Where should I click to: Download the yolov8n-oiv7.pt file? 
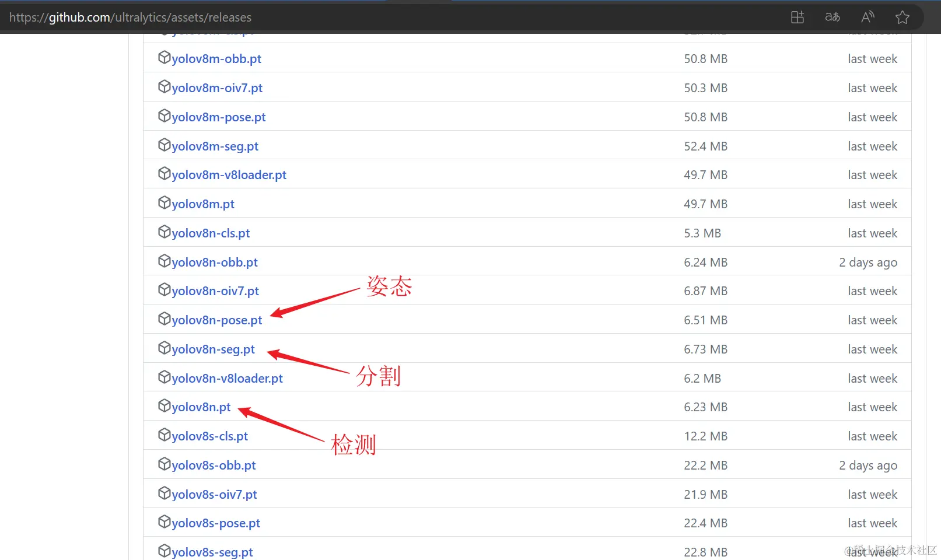(215, 291)
